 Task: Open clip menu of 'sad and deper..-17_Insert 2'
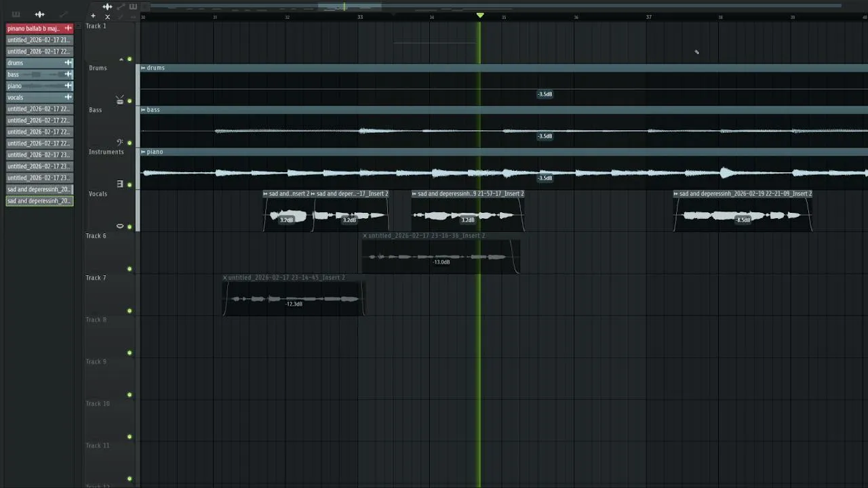point(313,194)
